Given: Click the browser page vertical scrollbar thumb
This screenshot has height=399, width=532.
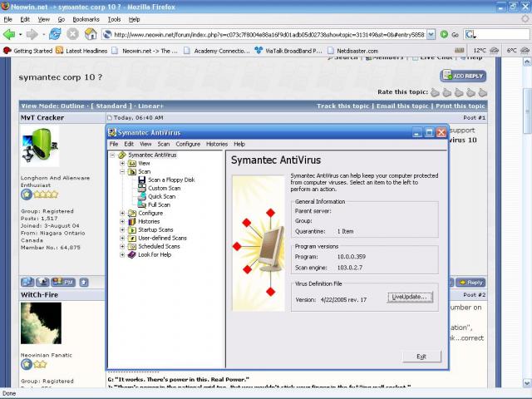Looking at the screenshot, I should 526,111.
